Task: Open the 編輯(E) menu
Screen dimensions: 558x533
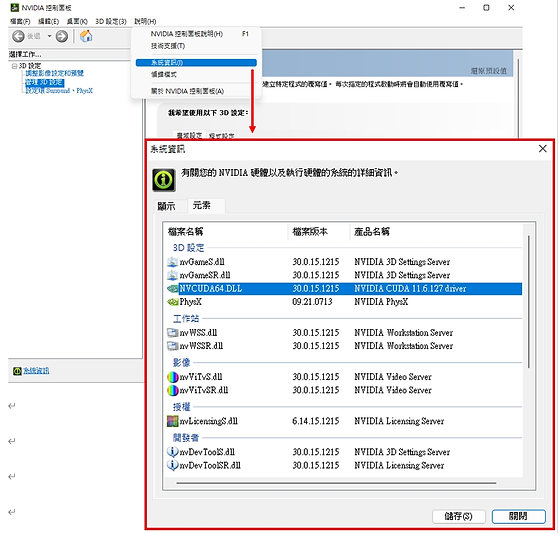Action: point(48,22)
